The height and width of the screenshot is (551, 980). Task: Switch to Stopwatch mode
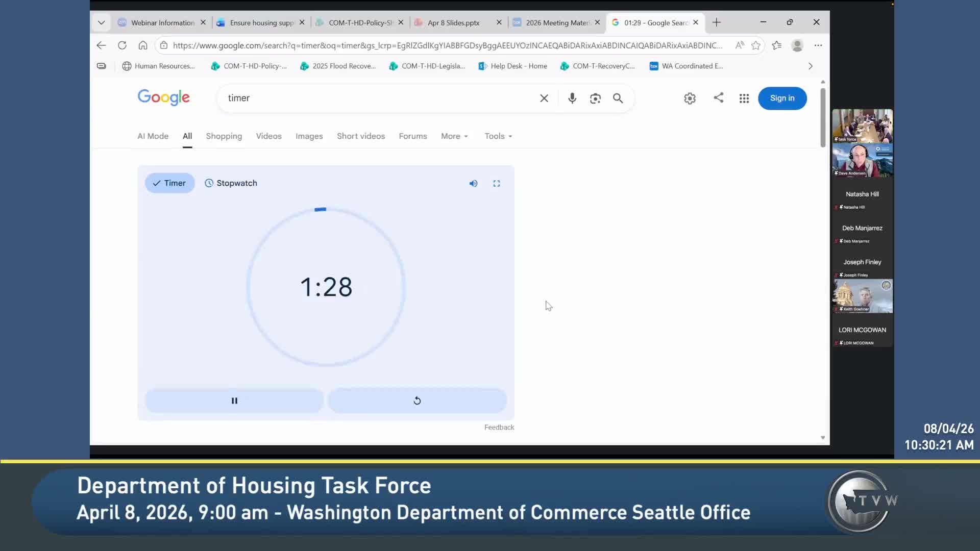[x=231, y=183]
